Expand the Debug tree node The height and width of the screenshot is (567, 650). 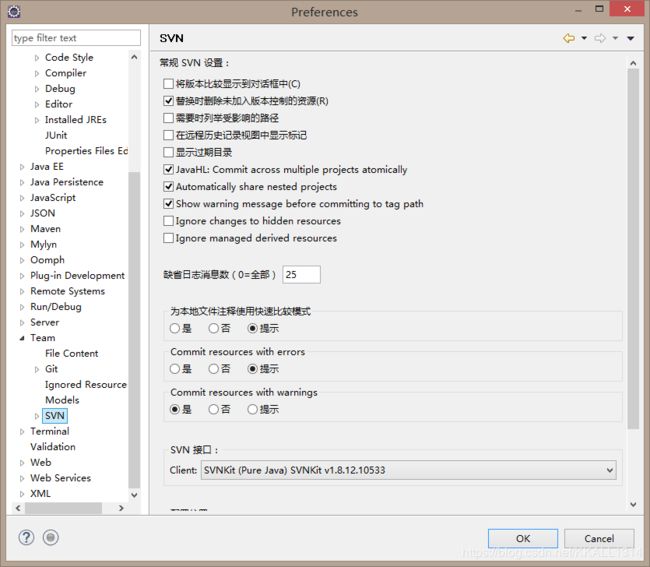pyautogui.click(x=37, y=89)
